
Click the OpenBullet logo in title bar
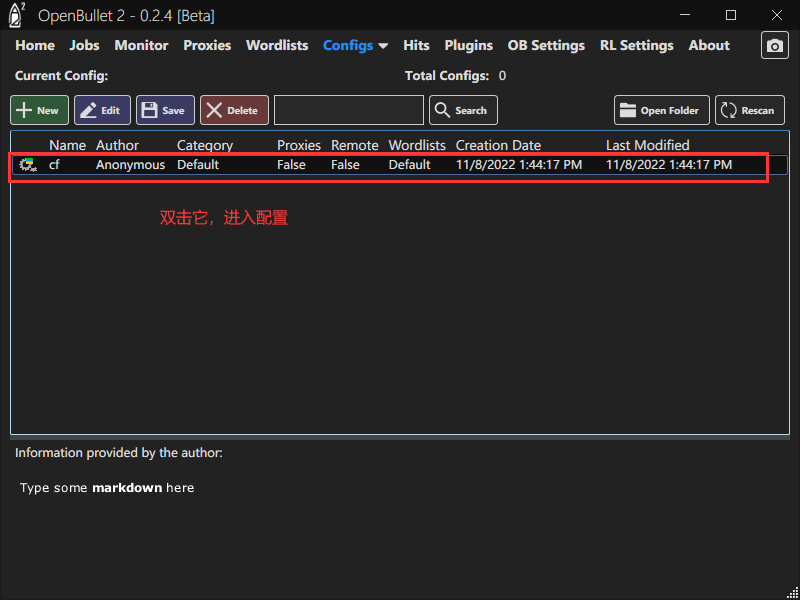[x=17, y=15]
